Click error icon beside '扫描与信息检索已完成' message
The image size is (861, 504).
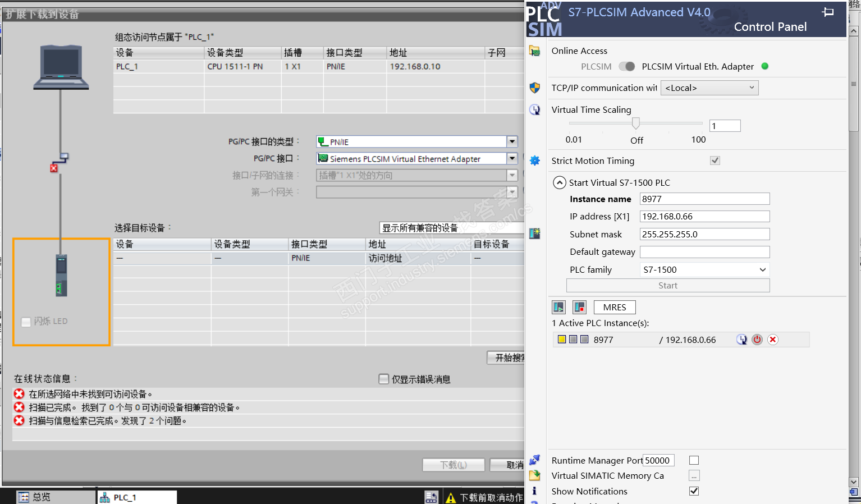pyautogui.click(x=19, y=421)
